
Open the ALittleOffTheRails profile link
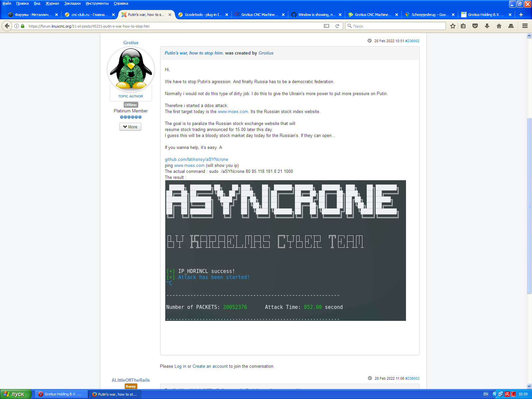(131, 380)
